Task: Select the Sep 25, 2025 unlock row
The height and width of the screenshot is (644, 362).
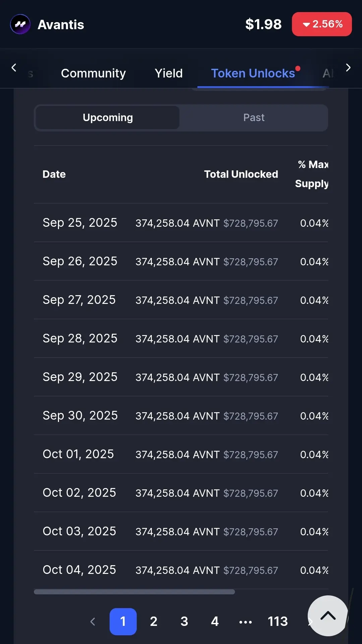Action: (181, 223)
